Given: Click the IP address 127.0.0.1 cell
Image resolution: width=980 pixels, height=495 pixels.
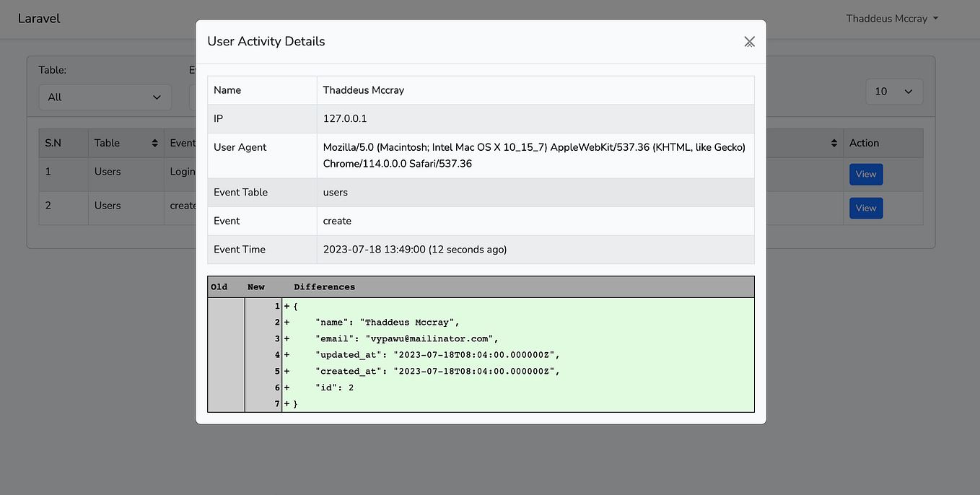Looking at the screenshot, I should [x=535, y=118].
